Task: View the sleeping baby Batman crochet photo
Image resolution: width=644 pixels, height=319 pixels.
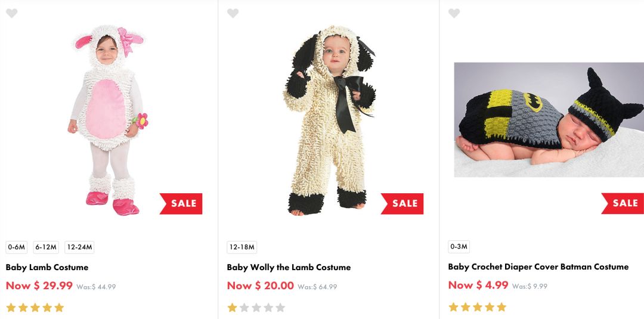Action: [x=549, y=119]
